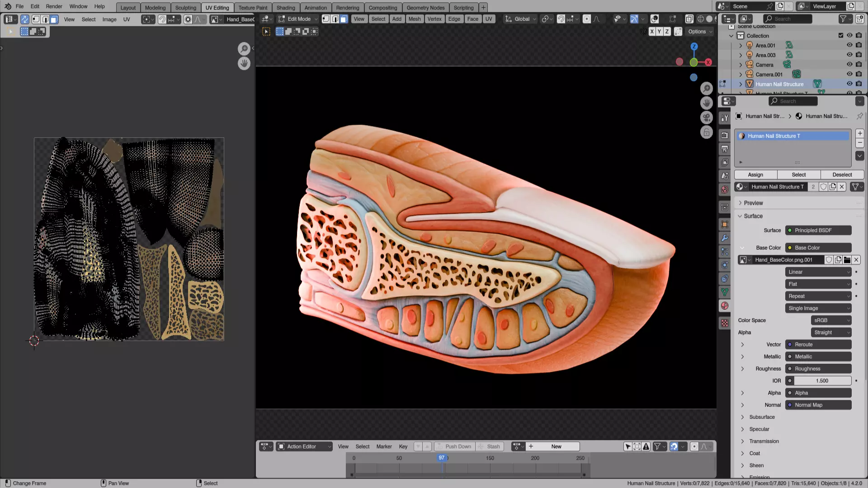Click new material slot plus button

[860, 133]
